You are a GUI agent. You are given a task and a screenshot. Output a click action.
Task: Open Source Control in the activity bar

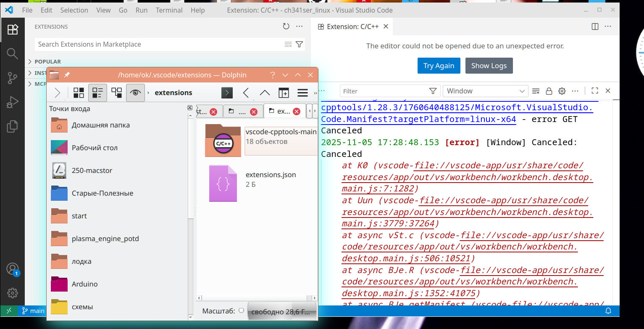pos(12,77)
